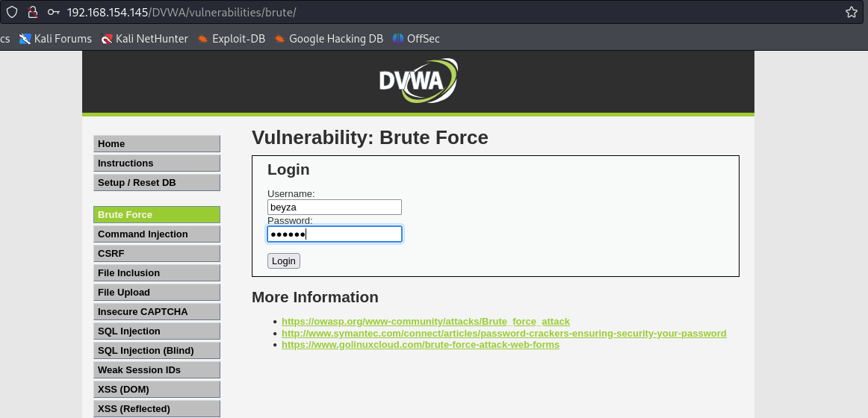Viewport: 868px width, 418px height.
Task: Open Command Injection page
Action: point(157,234)
